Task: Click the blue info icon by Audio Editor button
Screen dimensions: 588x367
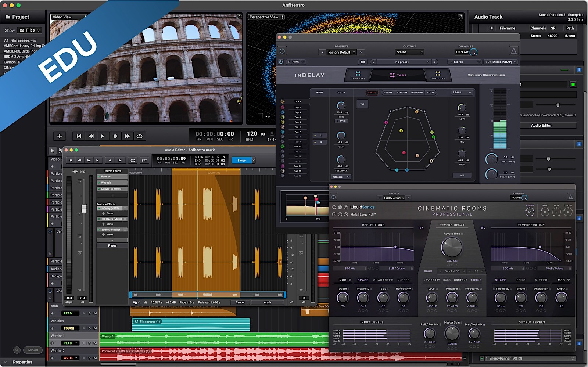Action: (579, 144)
